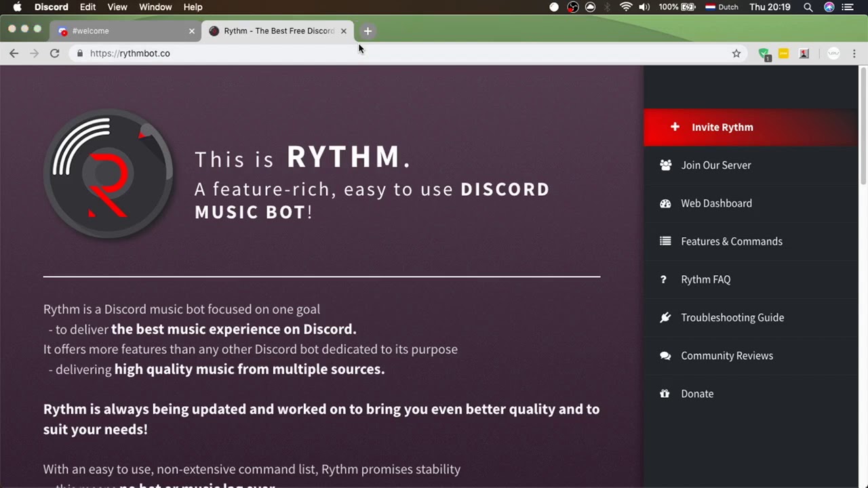Click the address bar showing rythmbot.co
868x488 pixels.
point(407,54)
